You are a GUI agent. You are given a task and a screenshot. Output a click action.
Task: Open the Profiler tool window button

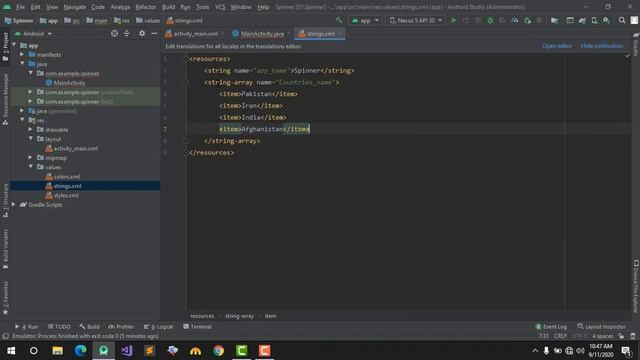pos(121,327)
